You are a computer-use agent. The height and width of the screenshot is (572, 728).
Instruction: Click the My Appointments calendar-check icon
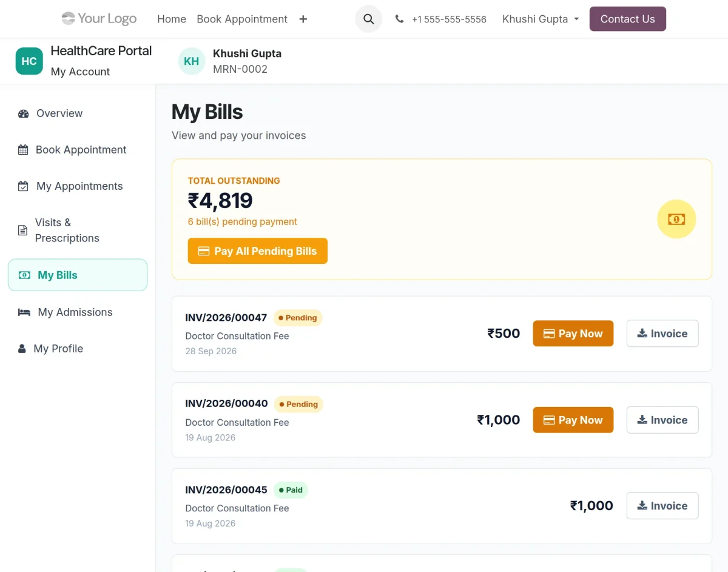pyautogui.click(x=23, y=186)
